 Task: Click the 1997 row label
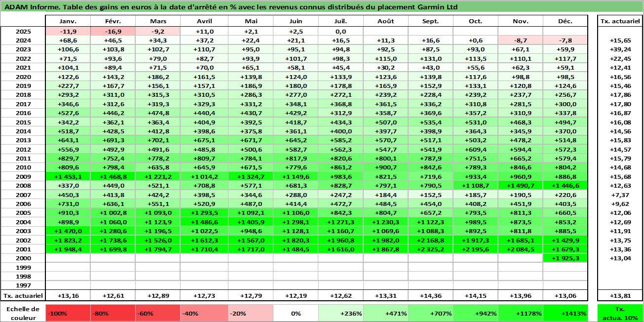(x=23, y=285)
